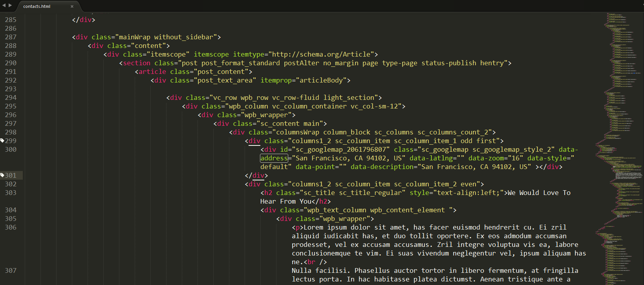Click the tag marker icon at line 299
Viewport: 644px width, 285px height.
click(2, 141)
